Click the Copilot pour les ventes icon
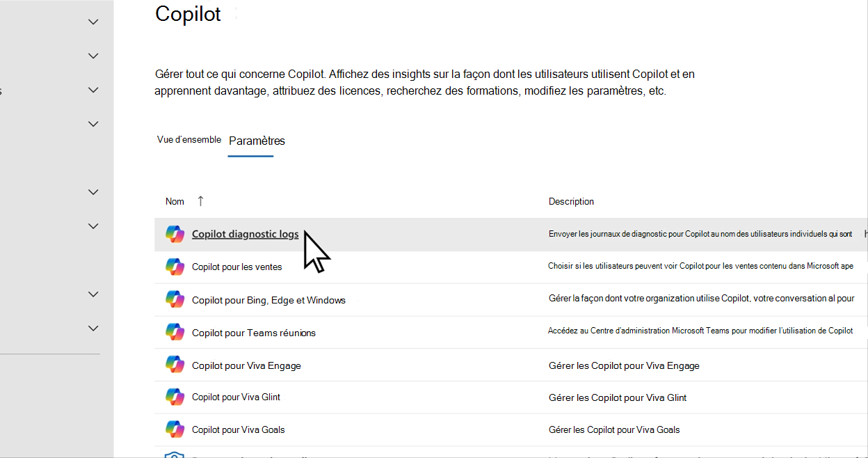 click(x=175, y=267)
